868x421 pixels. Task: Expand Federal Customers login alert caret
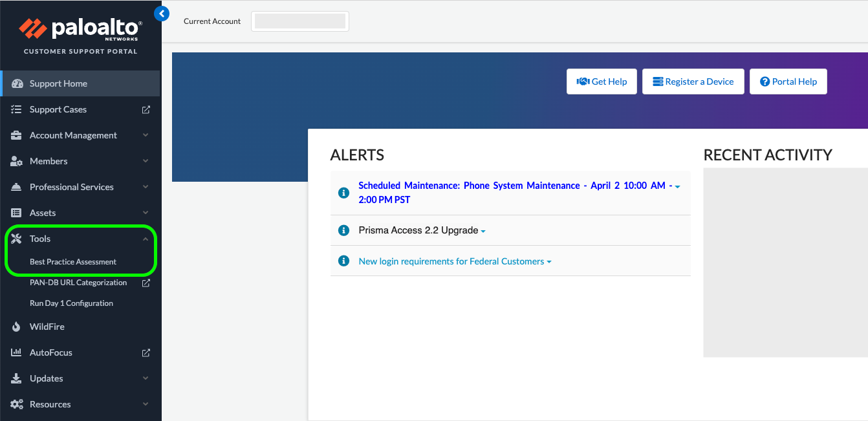tap(549, 262)
